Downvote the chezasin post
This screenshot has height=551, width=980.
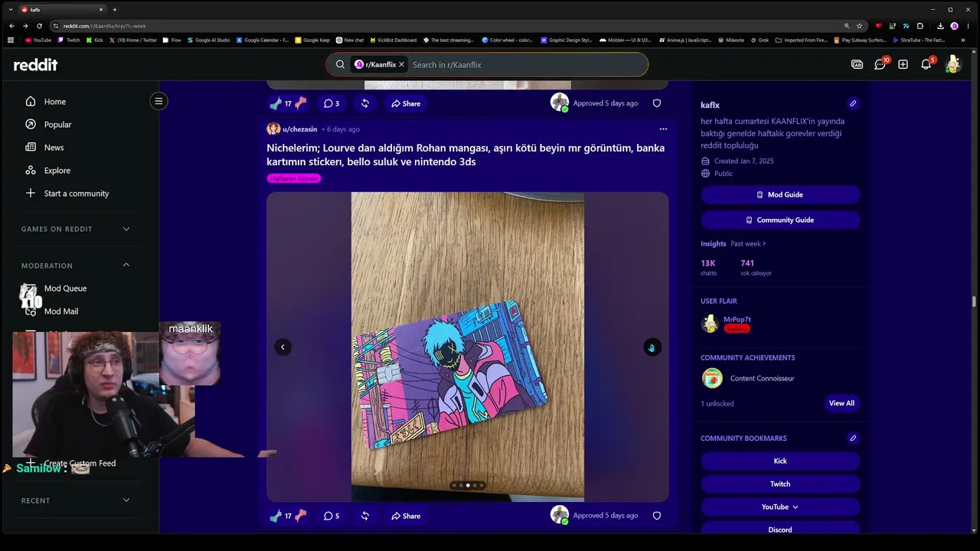pos(300,516)
